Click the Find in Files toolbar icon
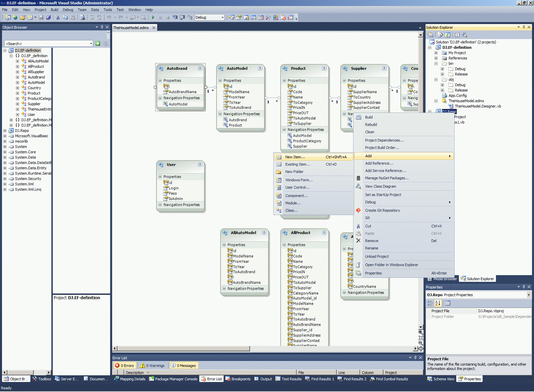 82,17
